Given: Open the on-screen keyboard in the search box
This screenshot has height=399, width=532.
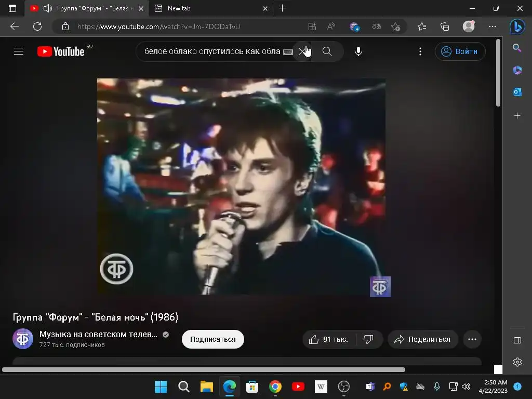Looking at the screenshot, I should pos(288,51).
